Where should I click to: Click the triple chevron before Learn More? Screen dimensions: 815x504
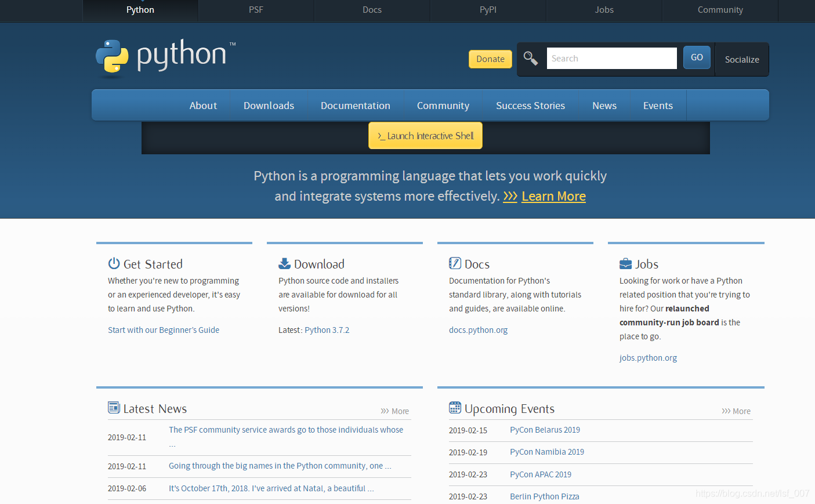pyautogui.click(x=510, y=197)
